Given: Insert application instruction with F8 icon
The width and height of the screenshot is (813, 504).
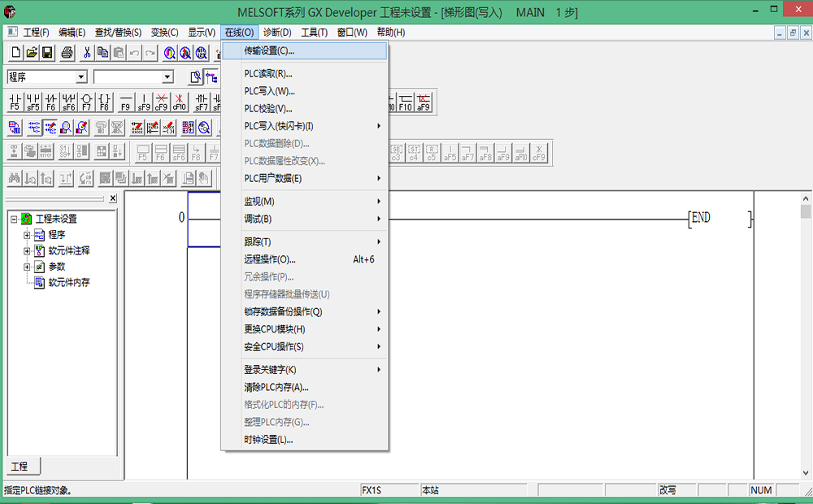Looking at the screenshot, I should (104, 102).
